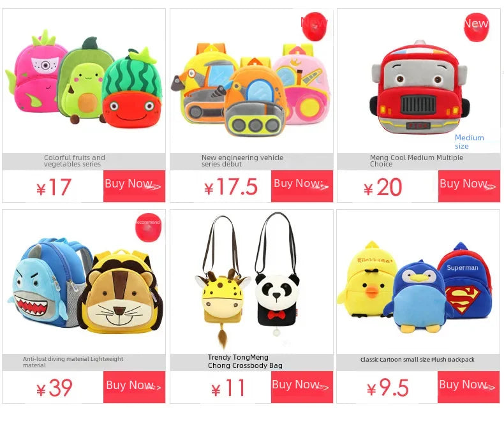
Task: Click Buy Now for the ¥39 anti-lost backpack
Action: 134,387
